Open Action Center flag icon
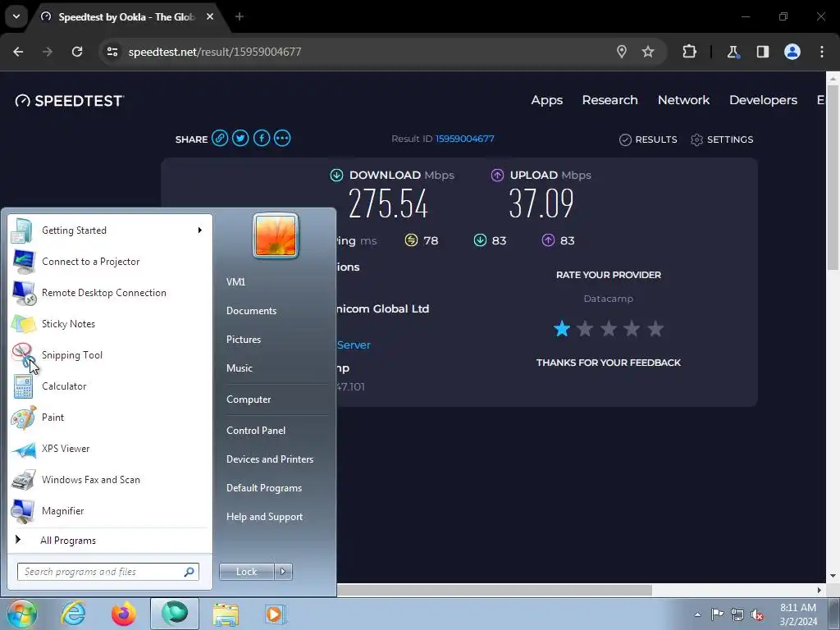Viewport: 840px width, 630px height. click(x=717, y=614)
